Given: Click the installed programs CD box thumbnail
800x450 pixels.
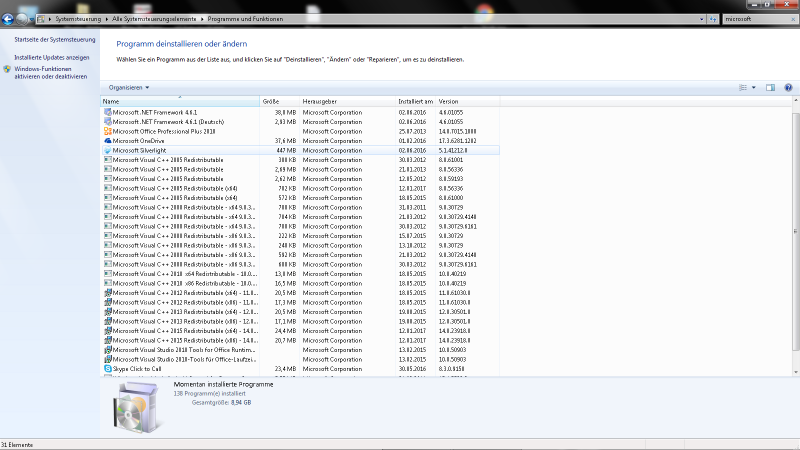Looking at the screenshot, I should coord(137,408).
